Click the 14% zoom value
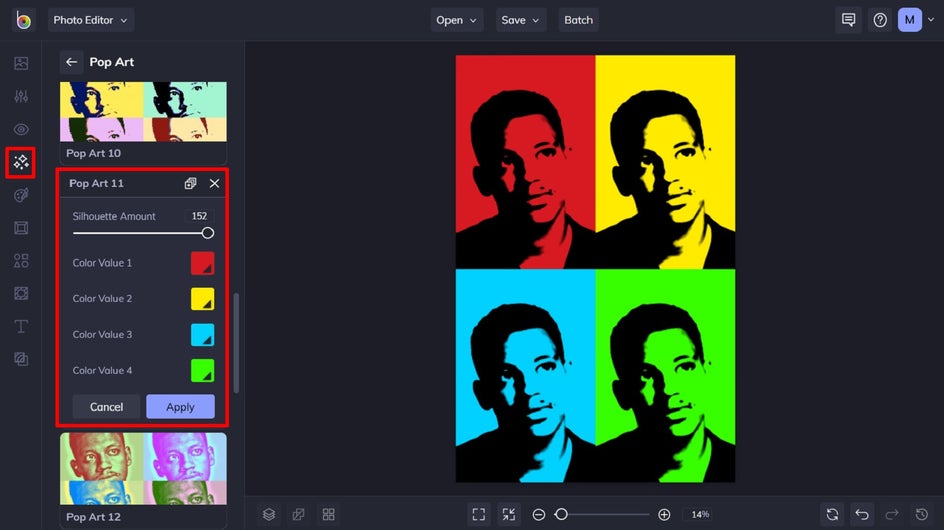Viewport: 944px width, 530px height. pos(700,514)
